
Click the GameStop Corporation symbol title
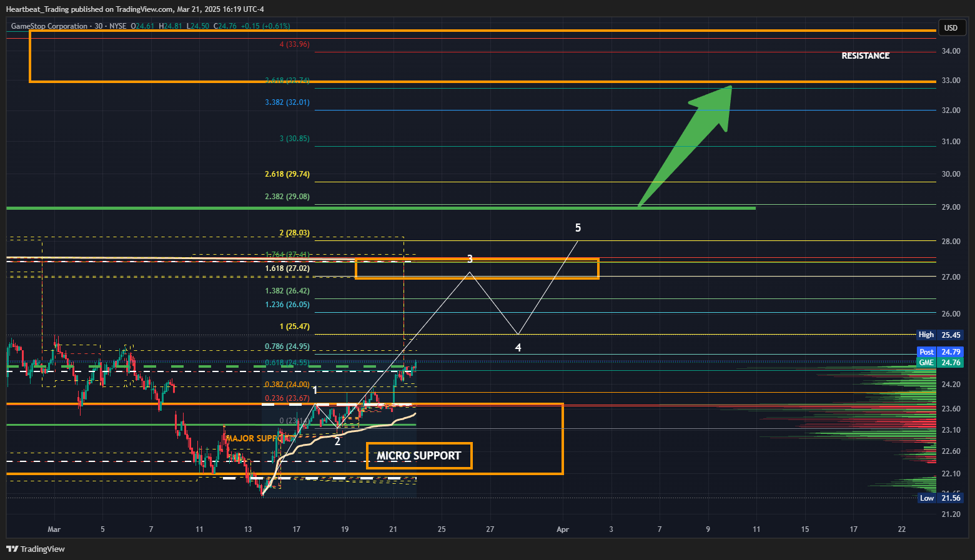[x=49, y=26]
